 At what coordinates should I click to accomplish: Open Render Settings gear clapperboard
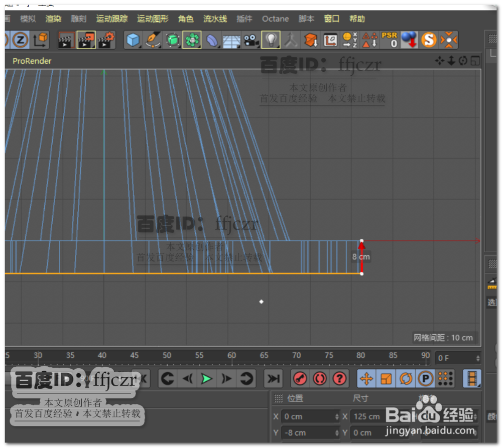coord(106,40)
